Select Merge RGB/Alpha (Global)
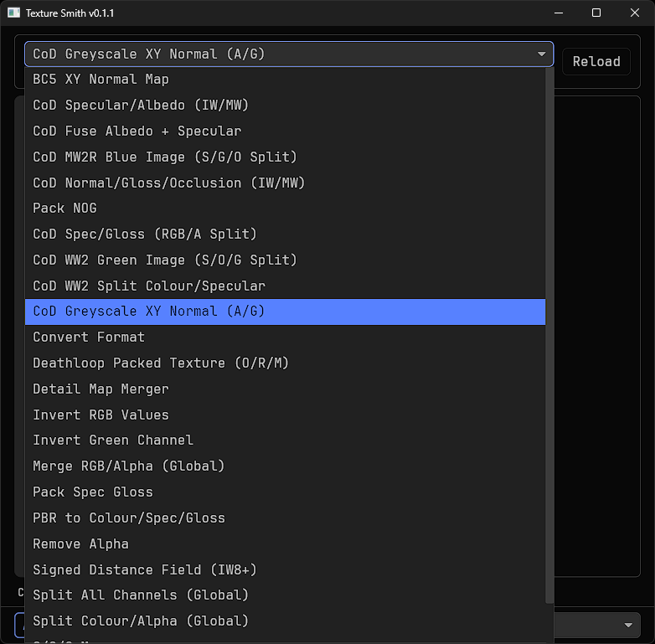This screenshot has height=644, width=655. point(286,466)
